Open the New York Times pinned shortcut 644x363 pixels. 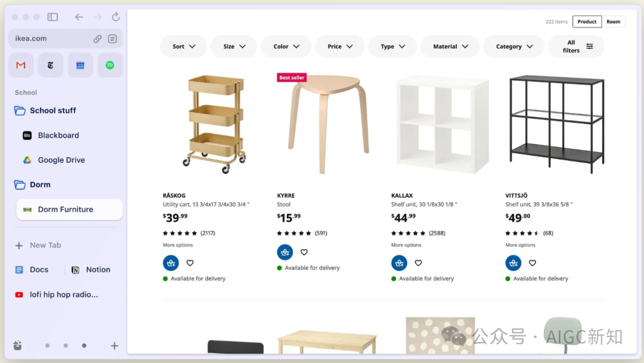[x=51, y=66]
